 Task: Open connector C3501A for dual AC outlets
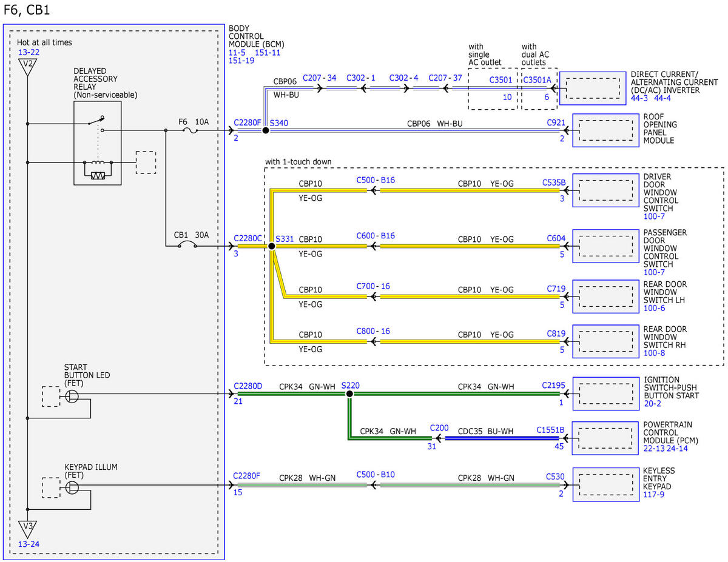(538, 79)
